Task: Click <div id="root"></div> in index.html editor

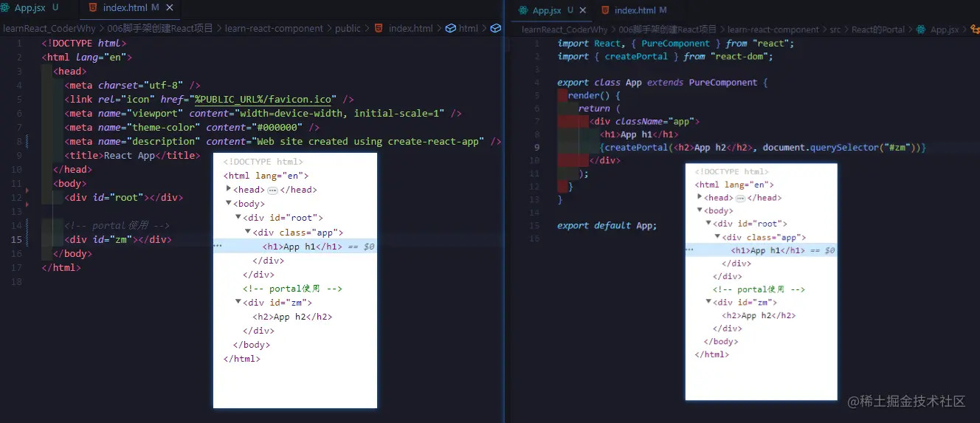Action: coord(123,197)
